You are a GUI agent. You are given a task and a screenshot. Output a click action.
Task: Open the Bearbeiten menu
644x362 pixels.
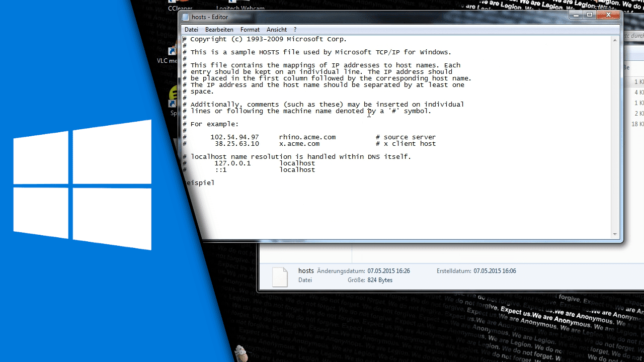(x=219, y=30)
